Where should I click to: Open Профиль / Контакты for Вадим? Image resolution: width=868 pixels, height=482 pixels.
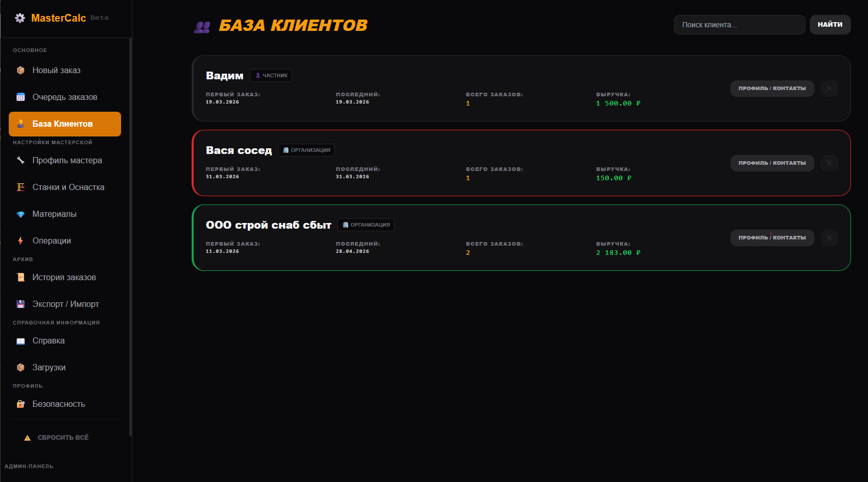[772, 89]
